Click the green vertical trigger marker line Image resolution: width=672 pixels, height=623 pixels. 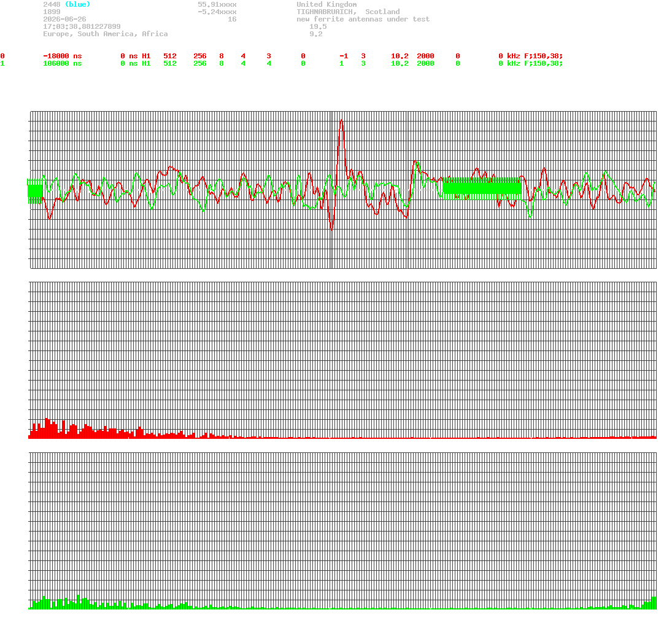(407, 190)
